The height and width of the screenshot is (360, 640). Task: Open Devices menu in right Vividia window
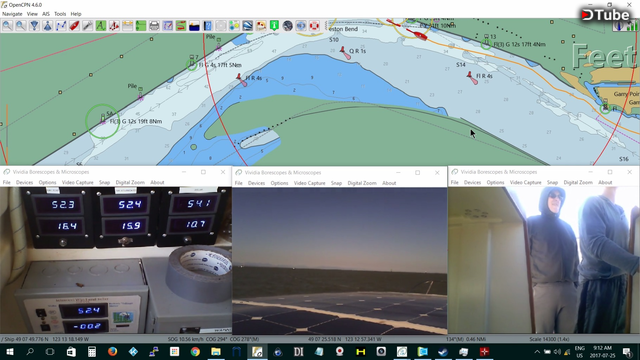tap(472, 182)
